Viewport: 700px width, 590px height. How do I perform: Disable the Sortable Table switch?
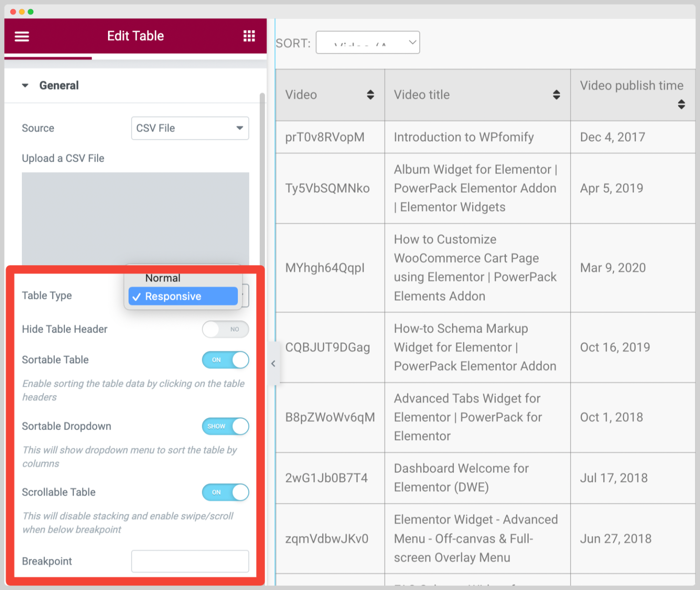click(225, 360)
